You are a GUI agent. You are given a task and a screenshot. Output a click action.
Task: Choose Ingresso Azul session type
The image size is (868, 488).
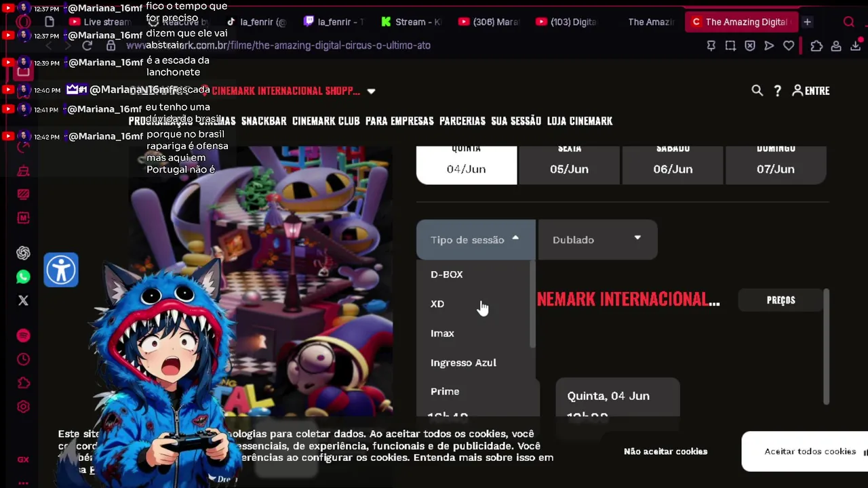(463, 363)
